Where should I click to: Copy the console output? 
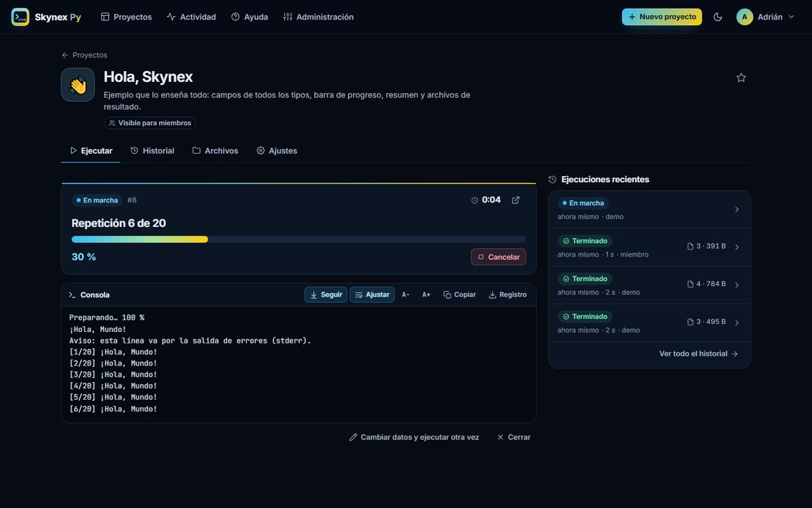click(459, 295)
